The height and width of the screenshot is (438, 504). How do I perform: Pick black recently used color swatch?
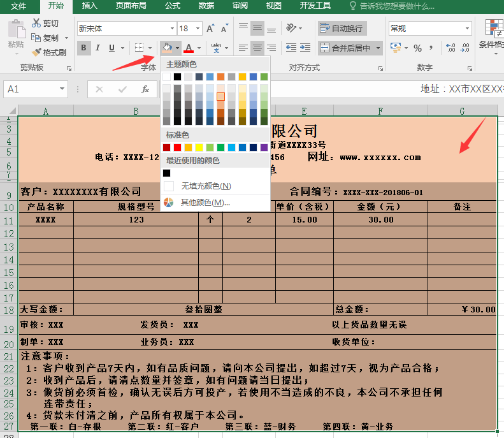pyautogui.click(x=166, y=173)
